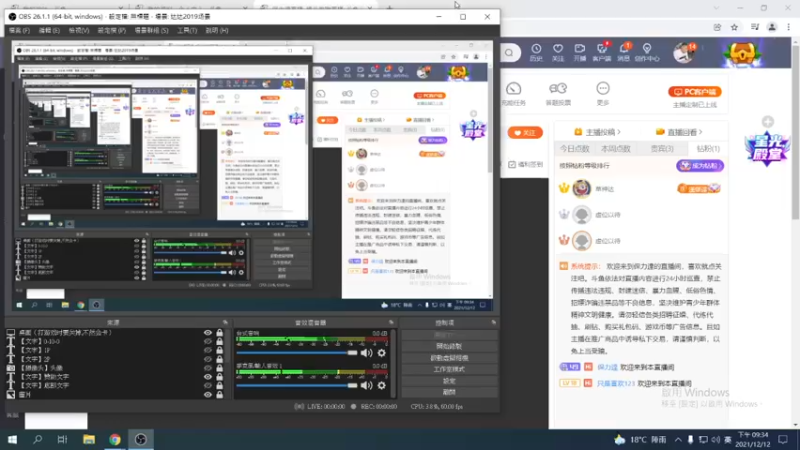Viewport: 800px width, 450px height.
Task: Open the 檢視(V) menu in OBS
Action: pos(79,31)
